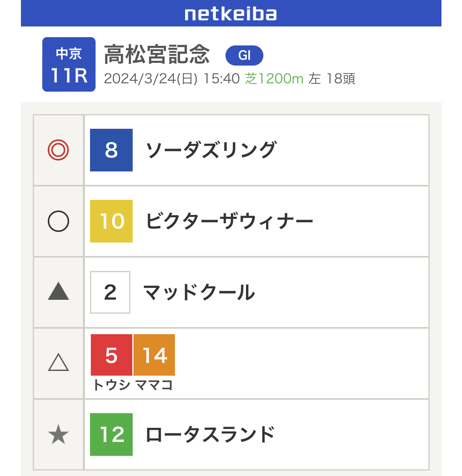This screenshot has height=476, width=462.
Task: Click the green 芝1200m course text
Action: tap(274, 79)
